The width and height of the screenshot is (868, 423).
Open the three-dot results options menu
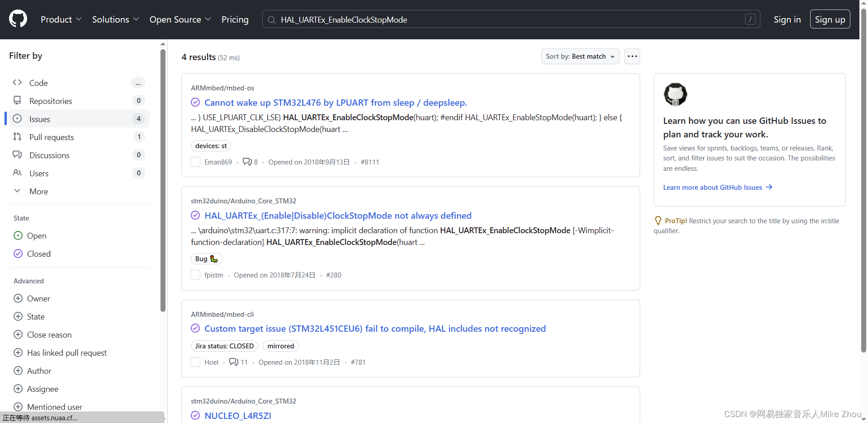(x=632, y=56)
